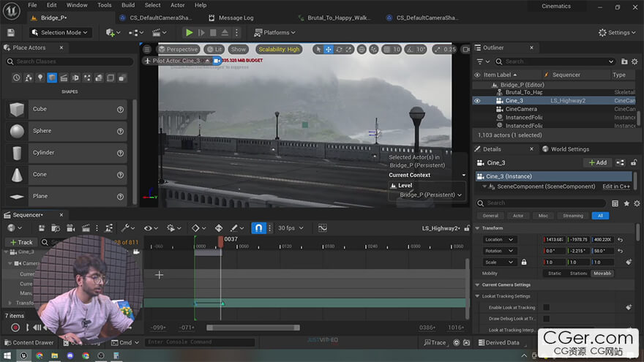
Task: Open the Window menu
Action: 77,5
